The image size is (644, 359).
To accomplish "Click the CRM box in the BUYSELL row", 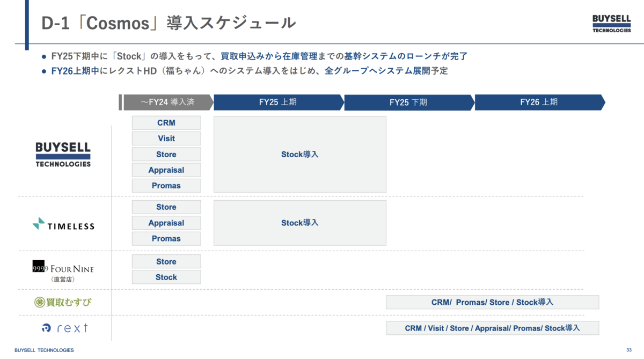I will 166,123.
